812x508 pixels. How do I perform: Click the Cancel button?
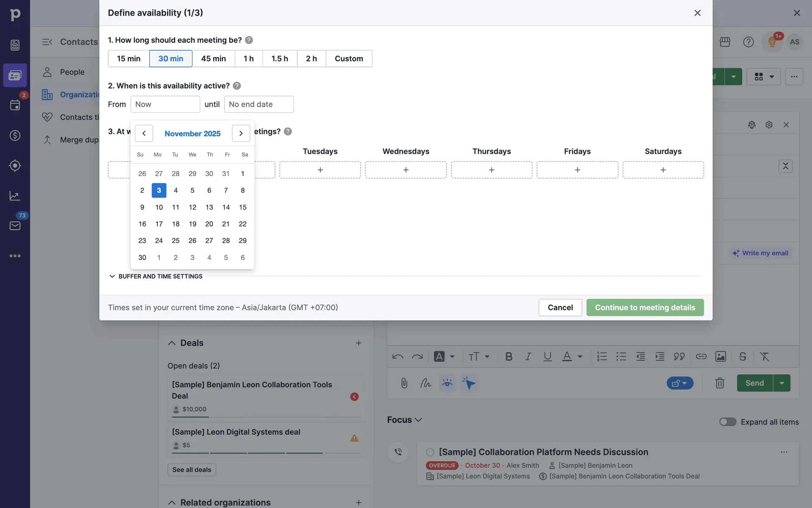[x=560, y=307]
